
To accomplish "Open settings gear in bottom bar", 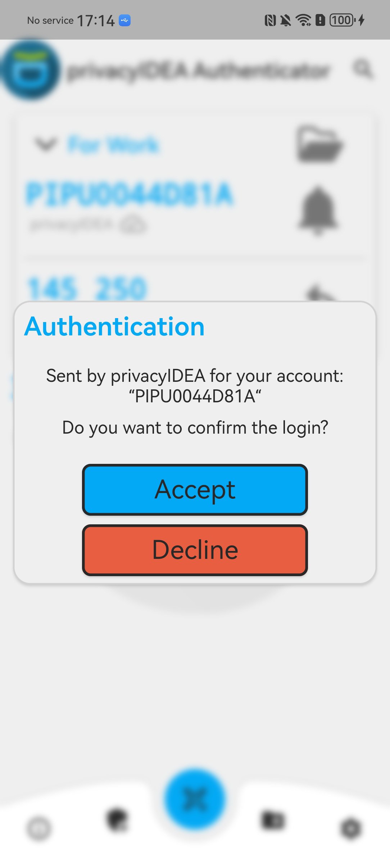I will click(x=350, y=828).
